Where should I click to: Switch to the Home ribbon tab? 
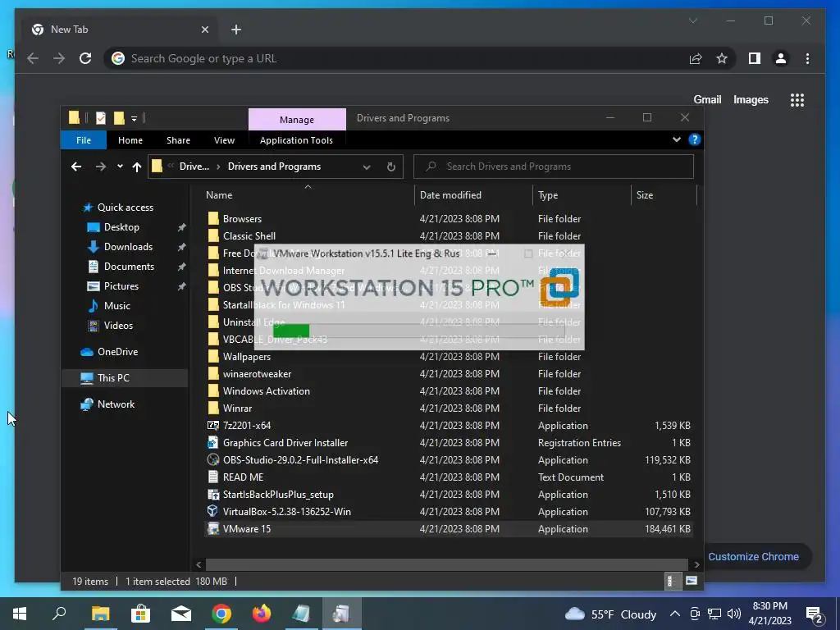130,140
